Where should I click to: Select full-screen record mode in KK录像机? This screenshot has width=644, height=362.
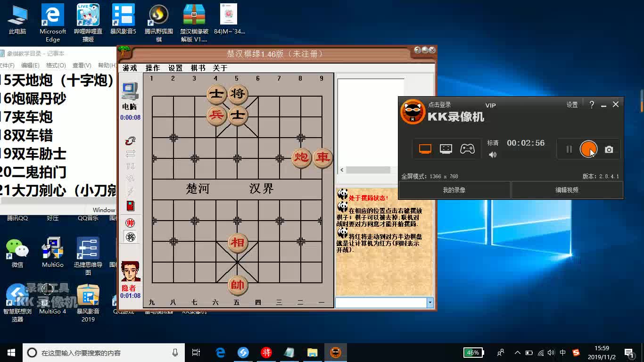coord(425,149)
